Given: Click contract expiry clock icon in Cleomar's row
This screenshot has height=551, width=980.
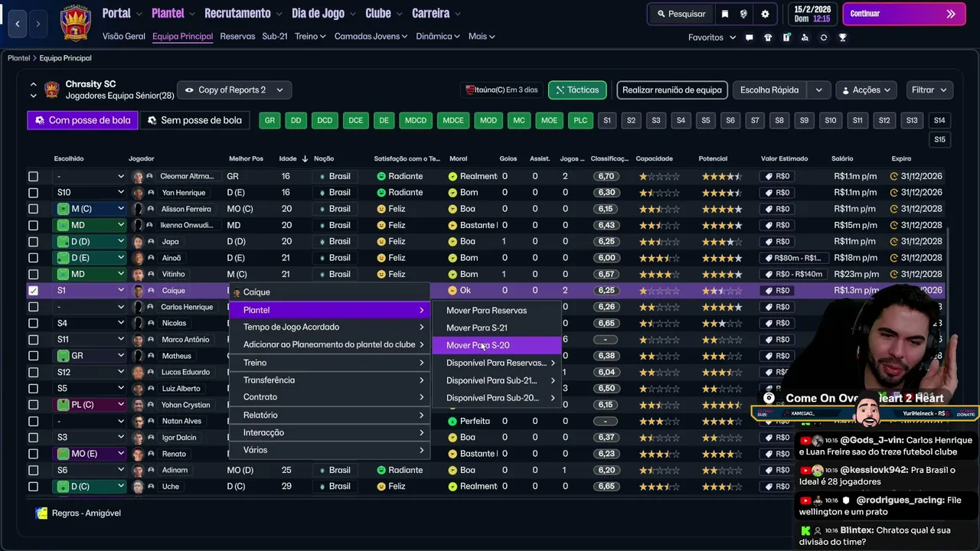Looking at the screenshot, I should coord(893,176).
